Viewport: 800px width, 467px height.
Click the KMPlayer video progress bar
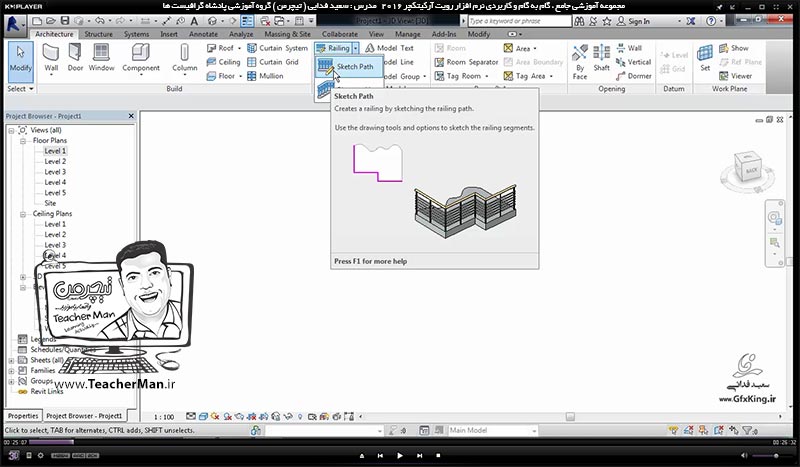400,442
